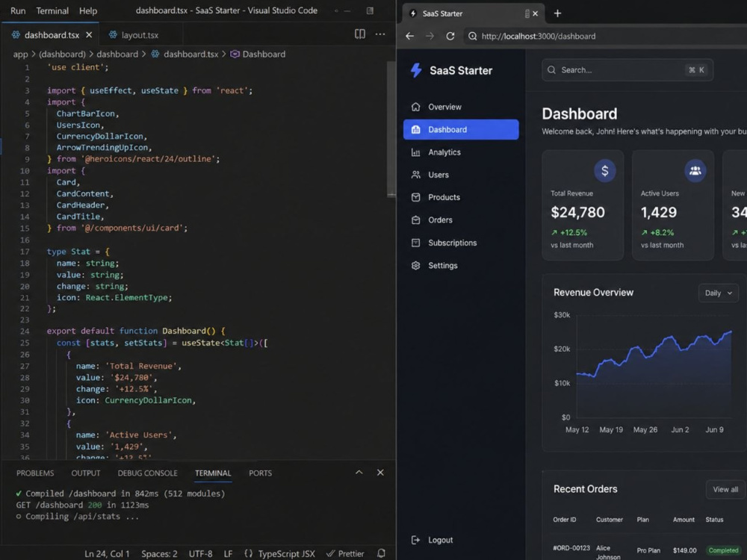Open Users in the sidebar
Screen dimensions: 747x560
(x=461, y=175)
